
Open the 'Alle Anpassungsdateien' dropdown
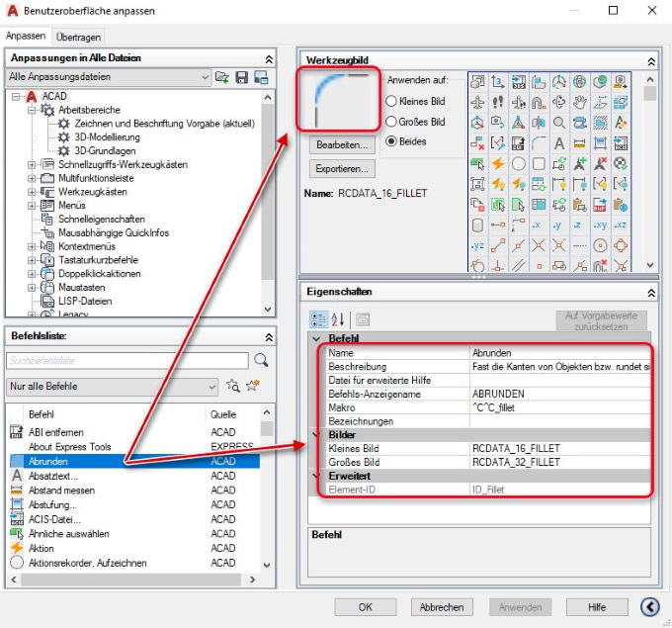(205, 77)
